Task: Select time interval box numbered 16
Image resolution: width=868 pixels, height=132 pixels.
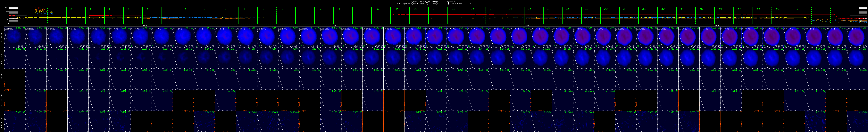Action: click(343, 15)
